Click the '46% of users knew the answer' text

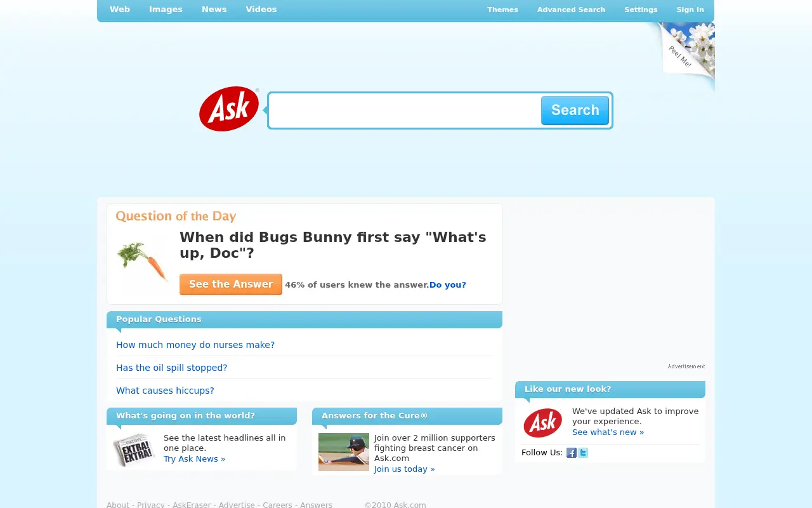point(357,285)
